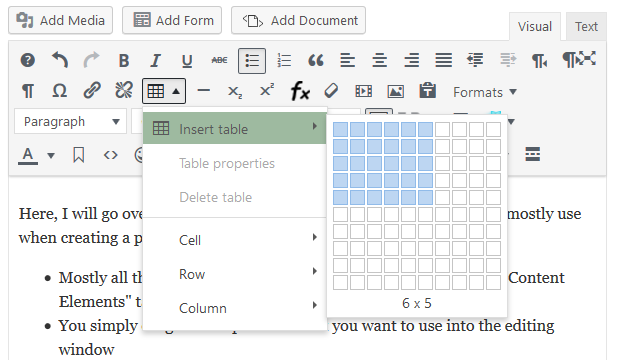Insert or edit link
The width and height of the screenshot is (621, 360).
click(x=92, y=91)
